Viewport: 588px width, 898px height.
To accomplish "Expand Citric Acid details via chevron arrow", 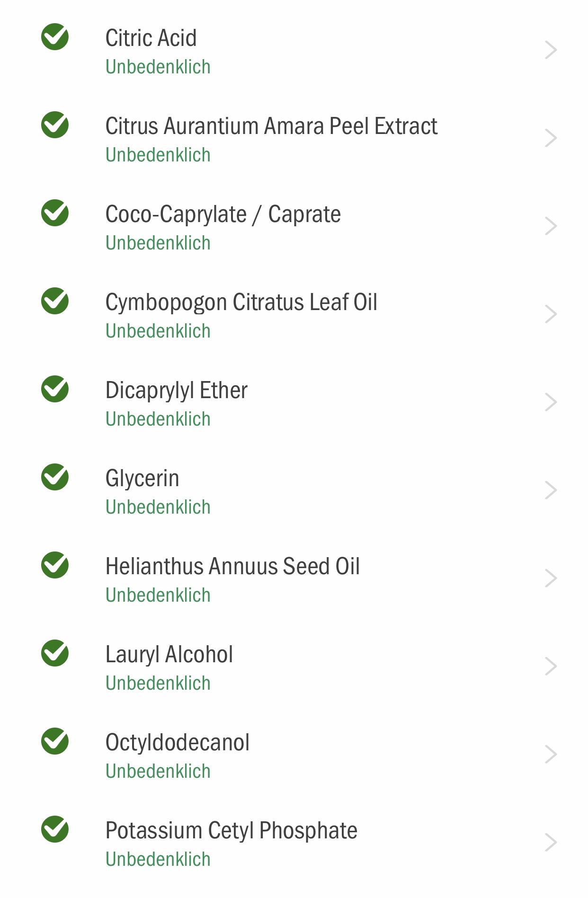I will click(x=551, y=50).
